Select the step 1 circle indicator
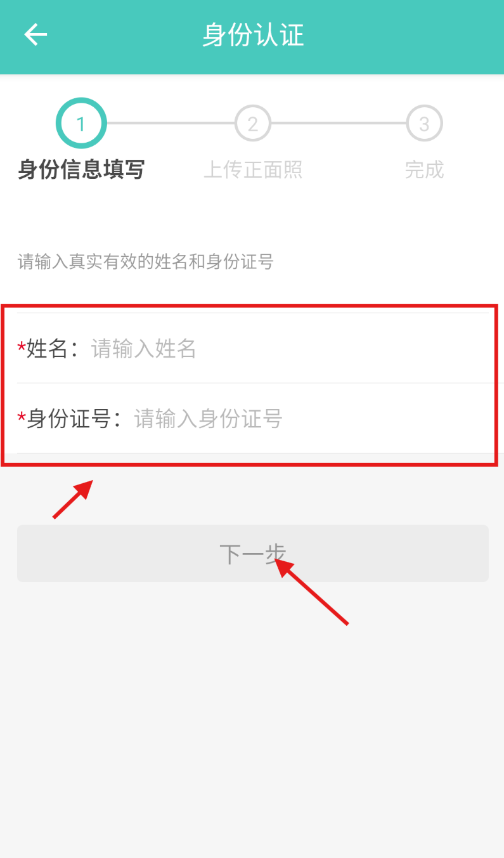 [81, 123]
